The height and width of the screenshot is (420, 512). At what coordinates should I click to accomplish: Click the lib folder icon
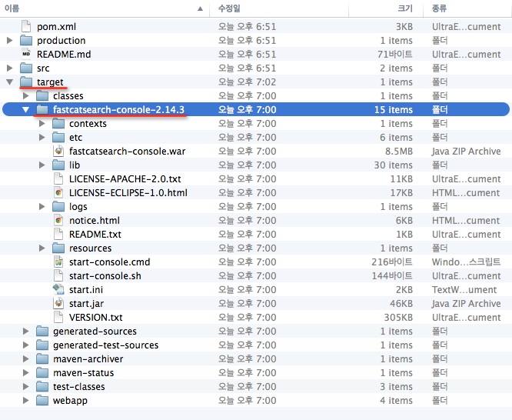(x=58, y=165)
